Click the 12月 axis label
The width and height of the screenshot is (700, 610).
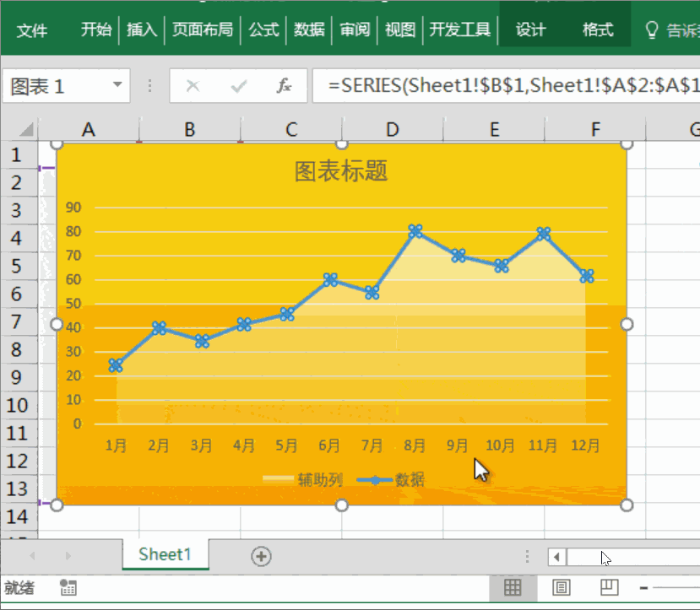coord(585,445)
